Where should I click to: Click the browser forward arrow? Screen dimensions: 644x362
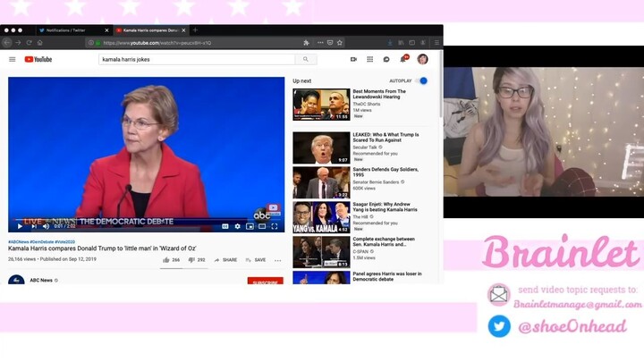point(18,42)
